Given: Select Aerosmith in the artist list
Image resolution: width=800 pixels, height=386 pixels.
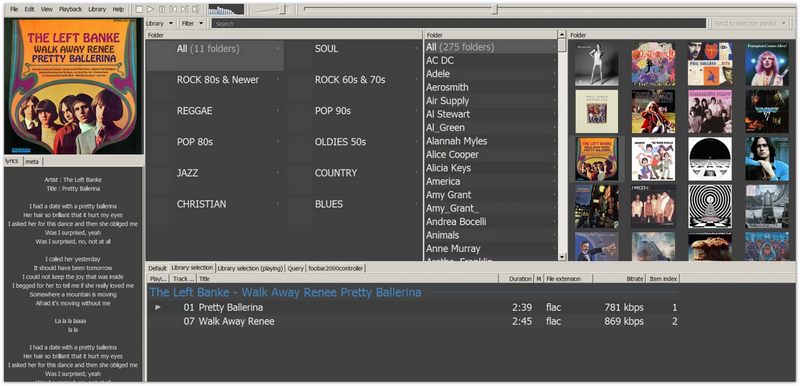Looking at the screenshot, I should point(491,87).
